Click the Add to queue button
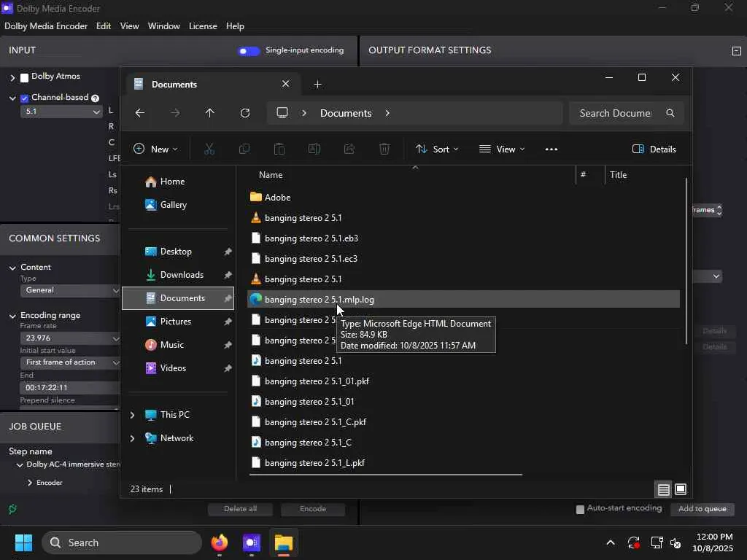 703,509
